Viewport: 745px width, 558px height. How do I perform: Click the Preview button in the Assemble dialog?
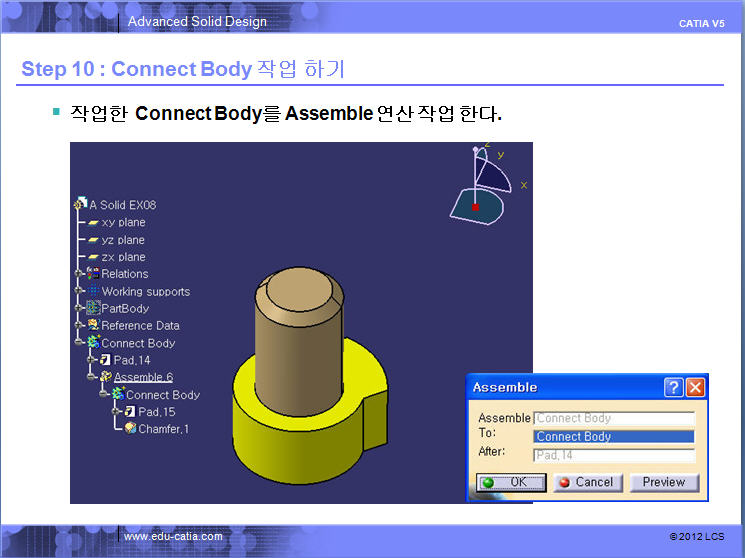[x=663, y=482]
